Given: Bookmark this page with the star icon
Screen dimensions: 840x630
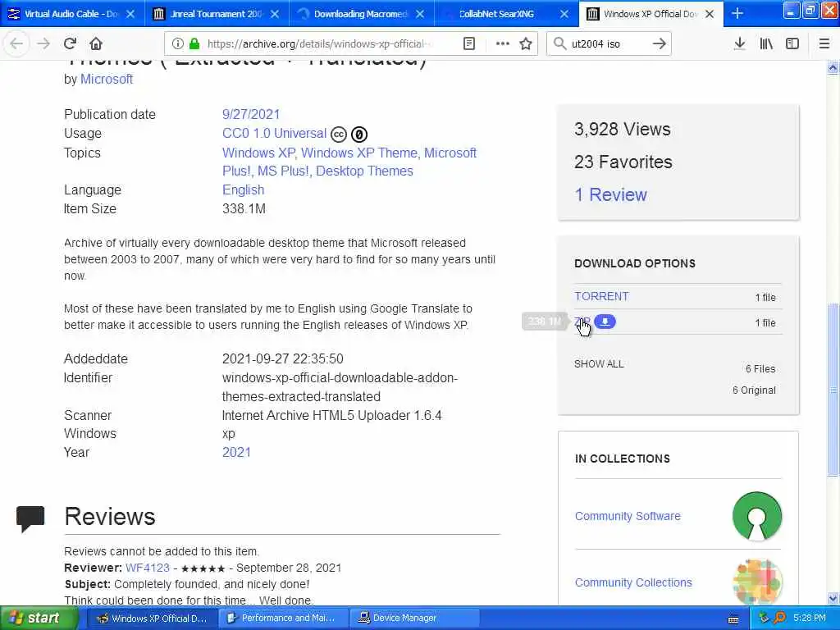Looking at the screenshot, I should [x=526, y=44].
